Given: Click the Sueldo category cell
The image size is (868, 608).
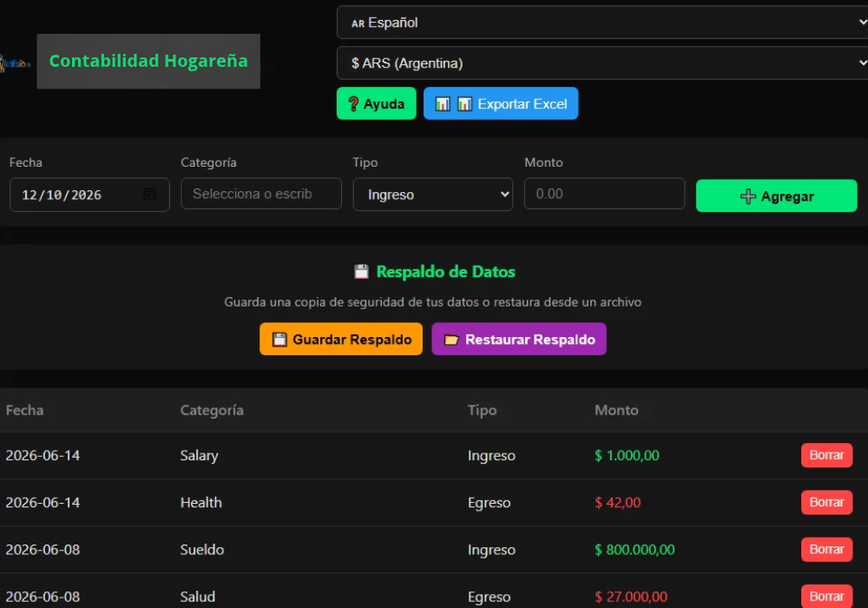Looking at the screenshot, I should coord(202,549).
